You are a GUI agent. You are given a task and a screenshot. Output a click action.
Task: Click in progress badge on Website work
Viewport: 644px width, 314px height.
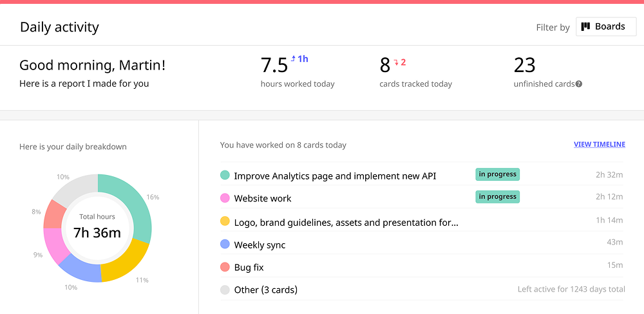(x=497, y=197)
